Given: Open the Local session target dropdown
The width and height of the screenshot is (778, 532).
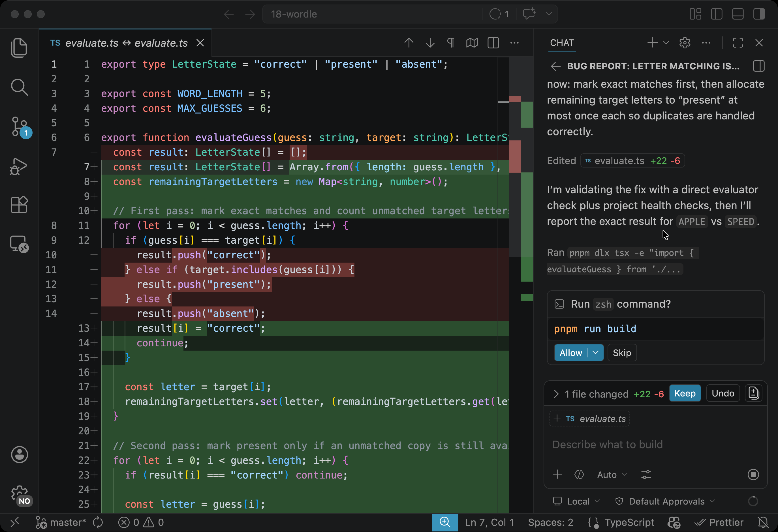Looking at the screenshot, I should tap(576, 501).
